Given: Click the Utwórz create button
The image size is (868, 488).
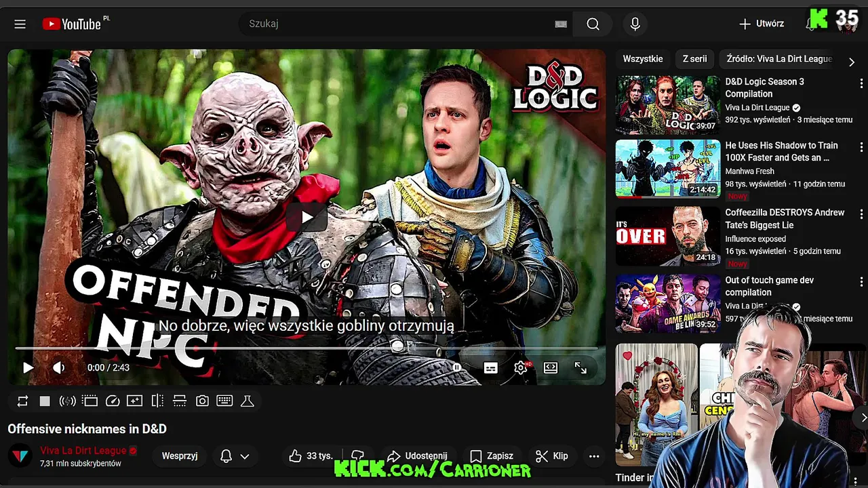Looking at the screenshot, I should click(x=762, y=24).
